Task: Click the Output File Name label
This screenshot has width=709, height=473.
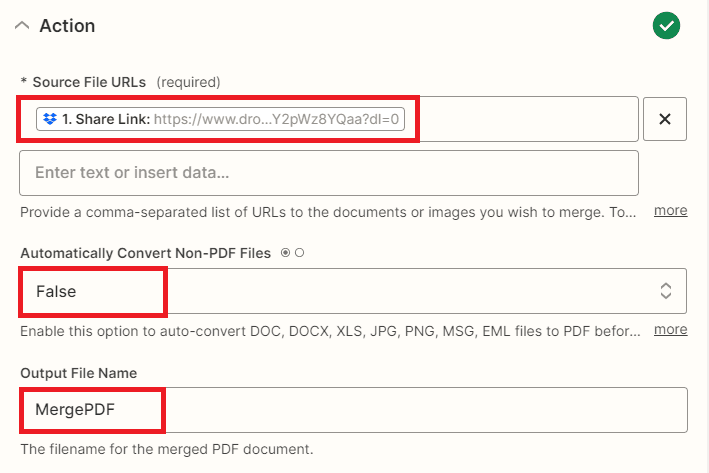Action: point(79,373)
